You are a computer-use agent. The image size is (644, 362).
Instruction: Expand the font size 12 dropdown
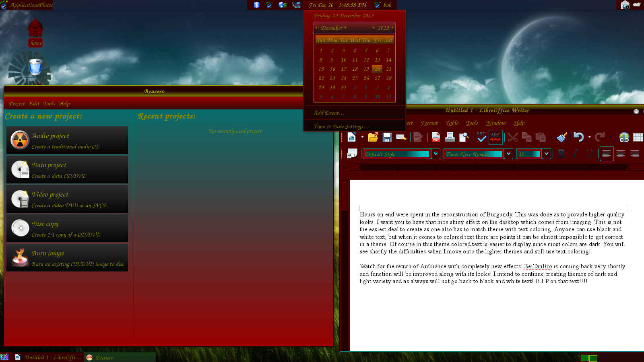(546, 154)
